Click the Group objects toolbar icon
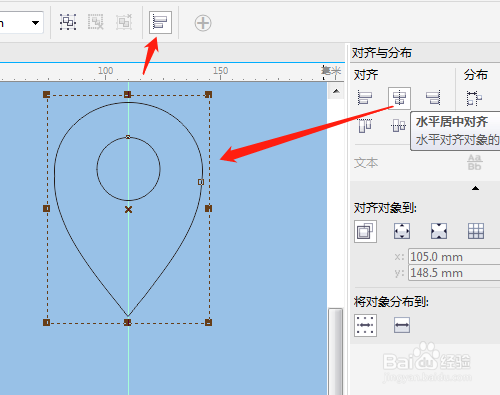This screenshot has height=395, width=500. pyautogui.click(x=68, y=22)
